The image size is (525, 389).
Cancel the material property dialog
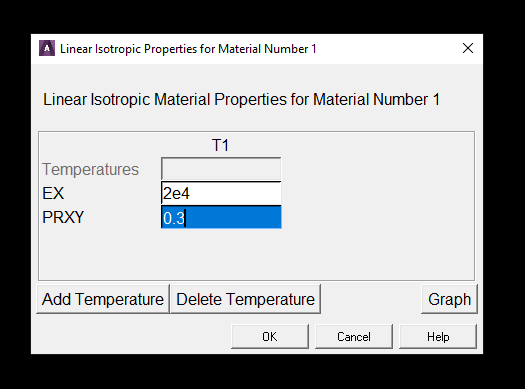(x=354, y=336)
